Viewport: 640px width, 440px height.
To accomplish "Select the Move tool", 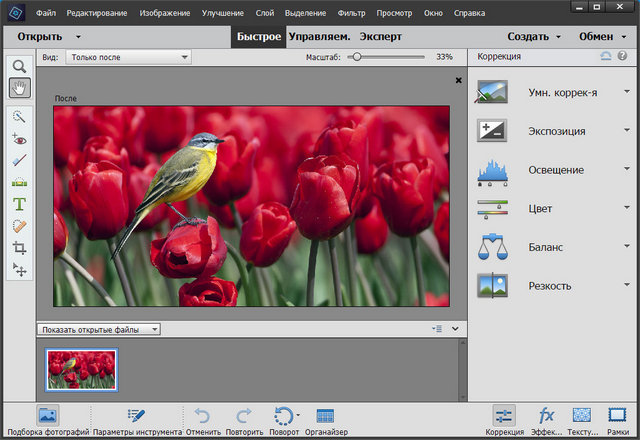I will pos(19,269).
